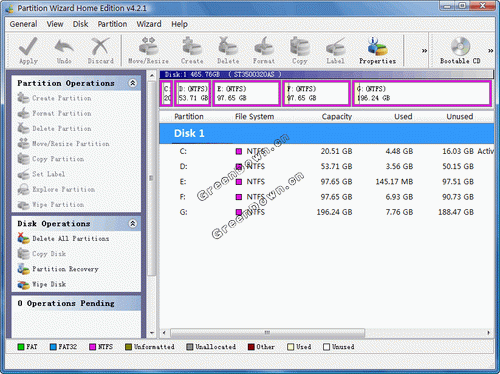Select the E: partition block in disk map

pyautogui.click(x=246, y=94)
